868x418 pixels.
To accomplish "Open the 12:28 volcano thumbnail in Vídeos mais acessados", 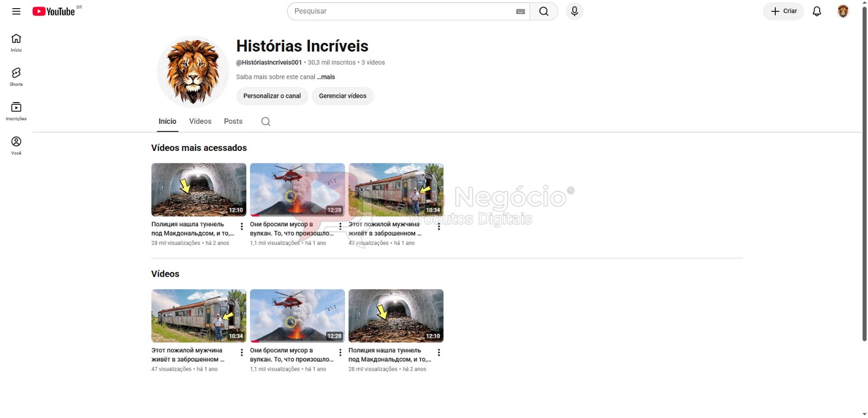I will [x=297, y=190].
